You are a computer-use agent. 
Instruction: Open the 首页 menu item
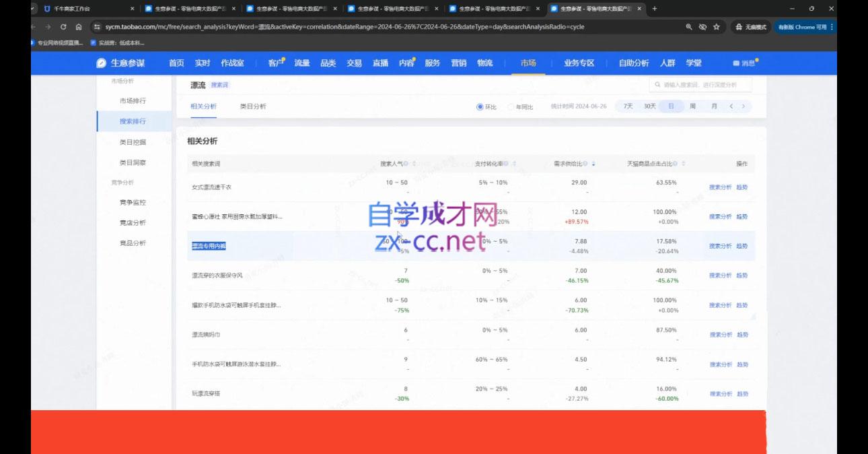(176, 63)
